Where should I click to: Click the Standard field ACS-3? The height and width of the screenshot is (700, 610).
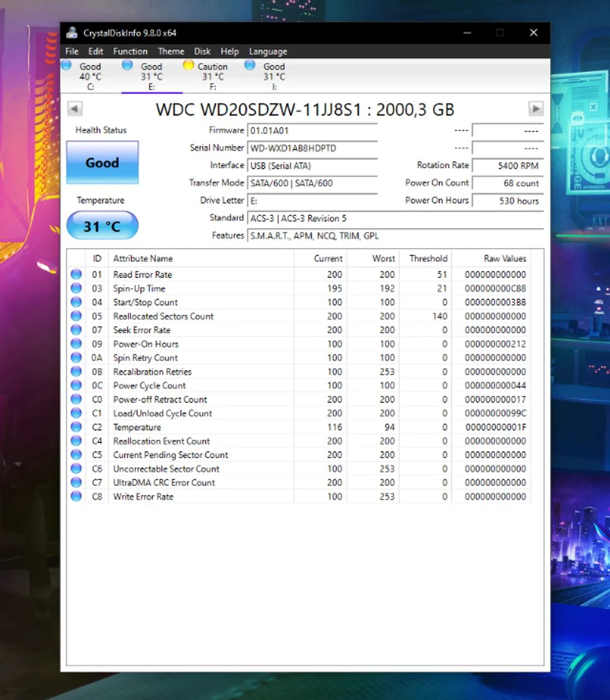click(x=396, y=218)
